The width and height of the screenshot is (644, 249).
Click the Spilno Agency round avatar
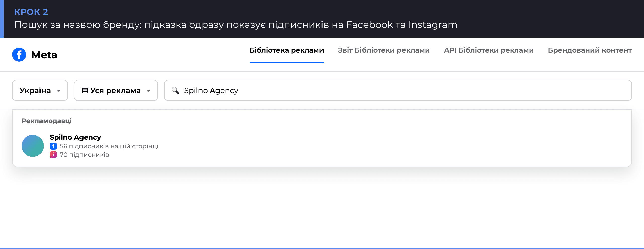point(33,146)
